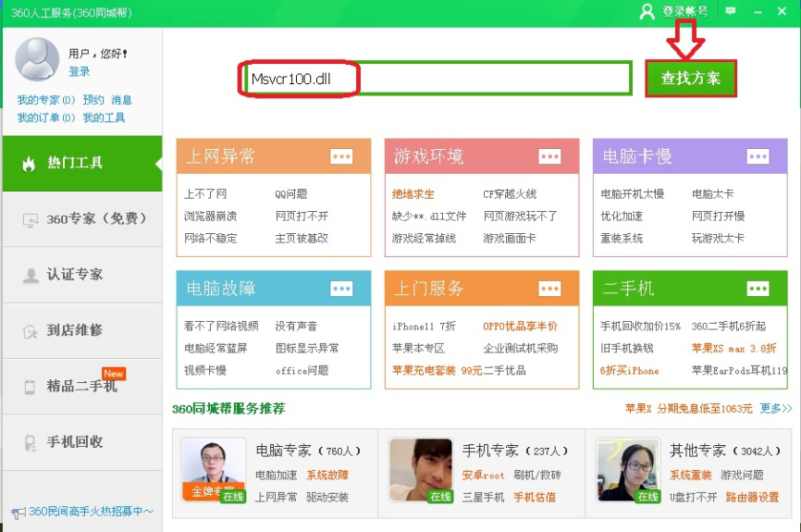Open 我的订单 (0) link

point(46,118)
